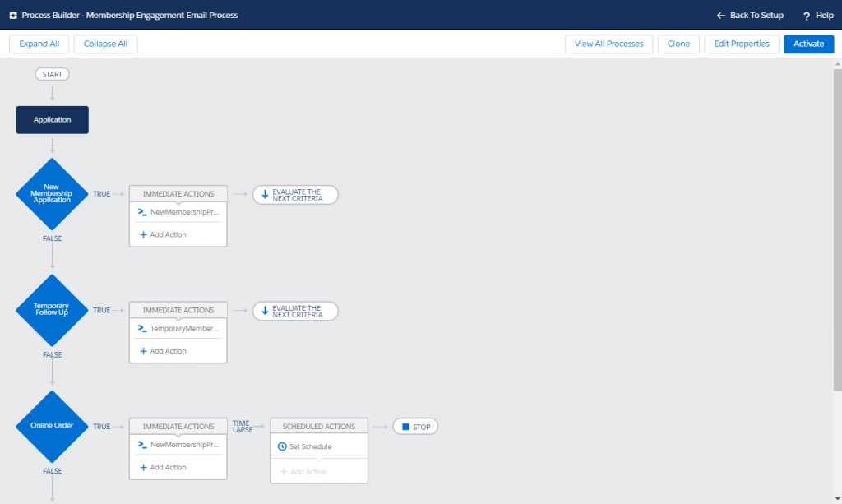Open the Application object node
The width and height of the screenshot is (842, 504).
tap(52, 120)
